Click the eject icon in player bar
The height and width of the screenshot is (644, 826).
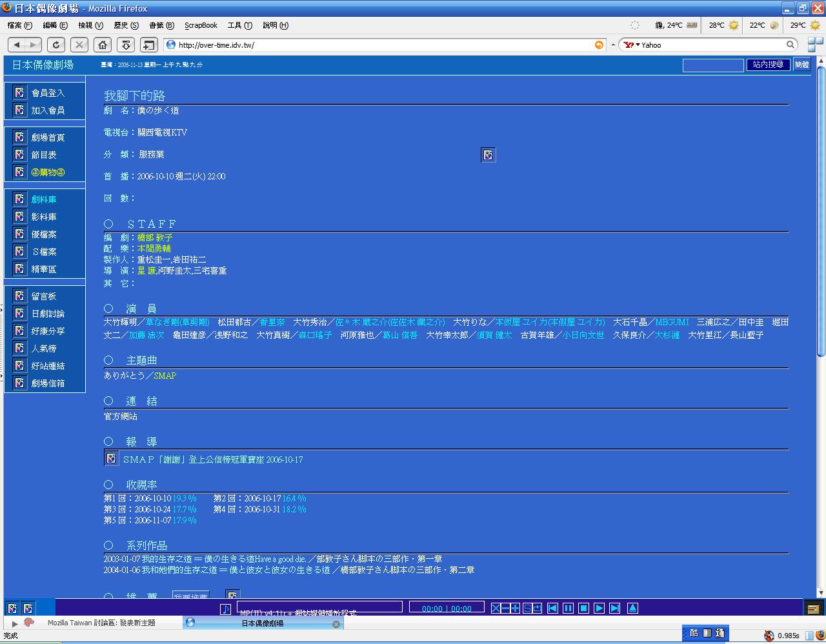(632, 608)
